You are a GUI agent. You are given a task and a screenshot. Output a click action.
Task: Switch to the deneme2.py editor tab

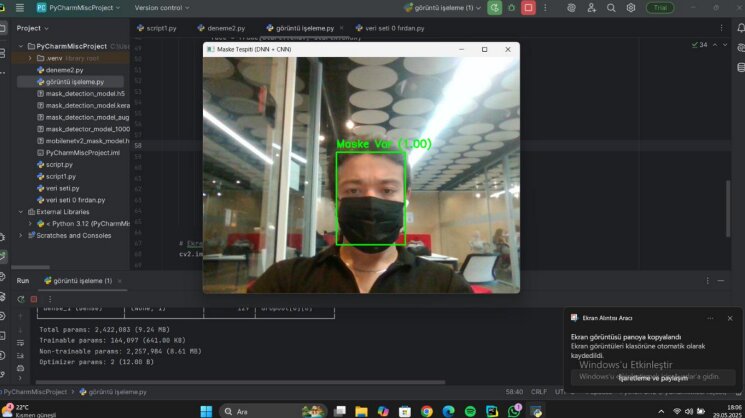(x=221, y=28)
